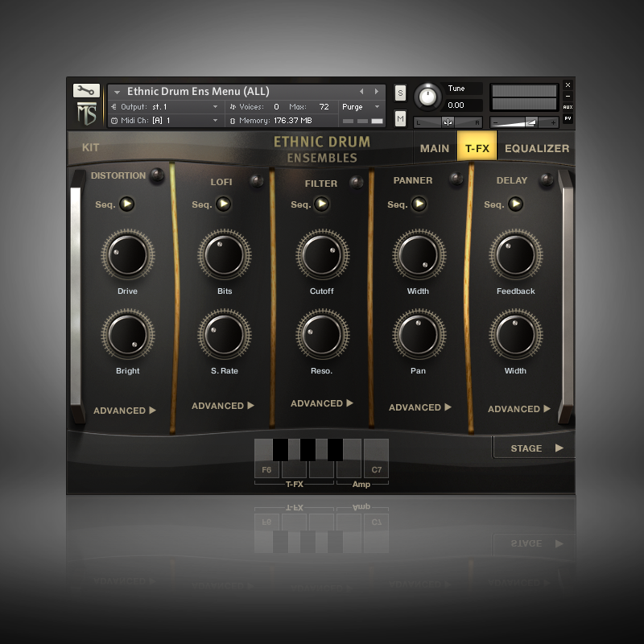Viewport: 644px width, 644px height.
Task: Start the Delay Seq. play button
Action: [x=516, y=204]
